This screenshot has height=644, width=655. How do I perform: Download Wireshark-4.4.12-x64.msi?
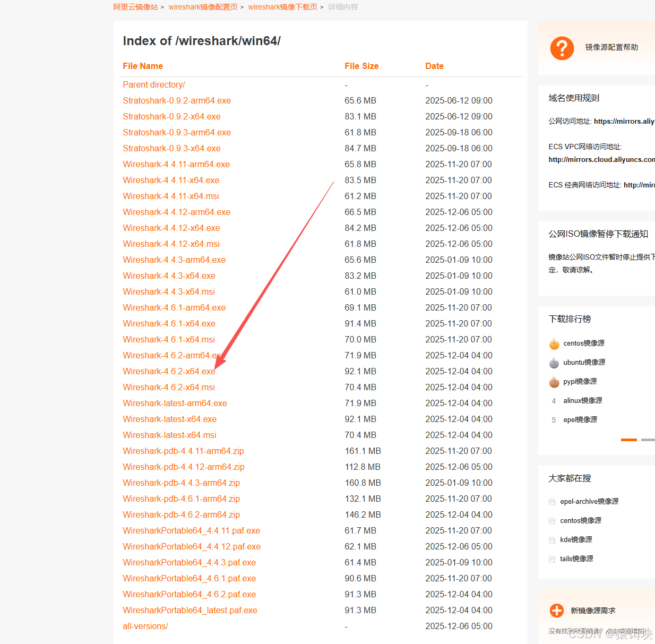click(x=171, y=244)
